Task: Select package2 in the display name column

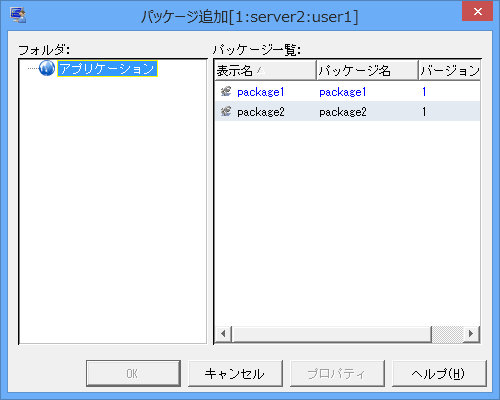Action: (261, 112)
